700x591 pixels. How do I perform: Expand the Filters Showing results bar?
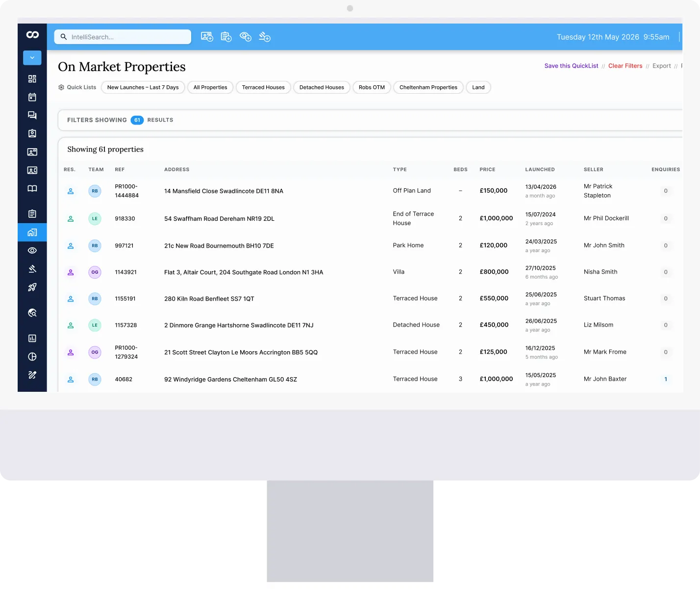pyautogui.click(x=370, y=120)
